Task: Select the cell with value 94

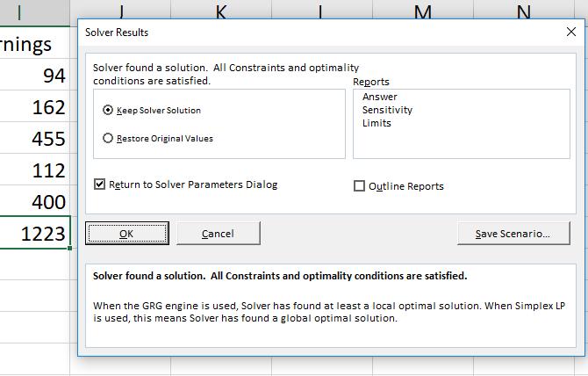Action: [35, 76]
